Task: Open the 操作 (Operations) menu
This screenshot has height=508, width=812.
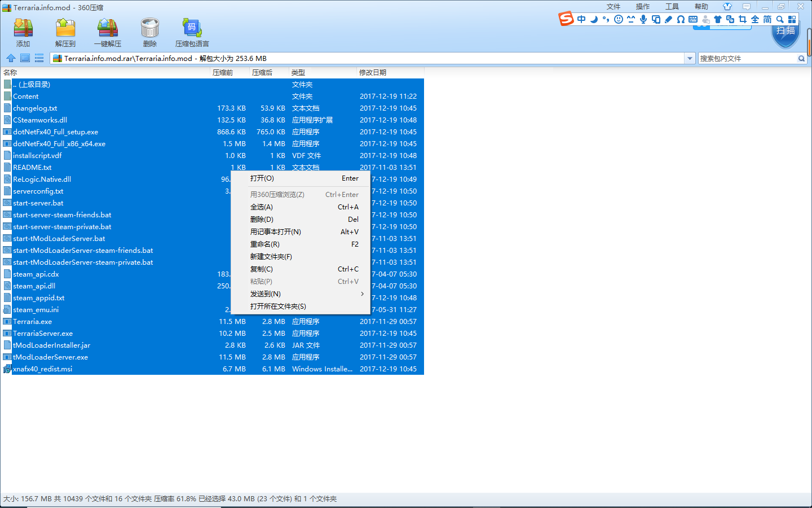Action: coord(643,7)
